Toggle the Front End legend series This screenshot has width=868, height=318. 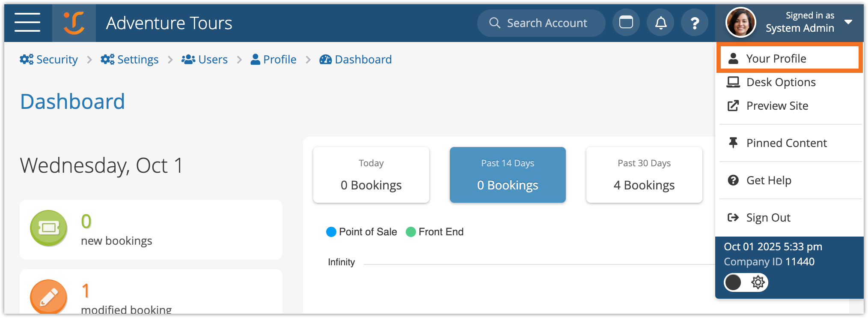point(435,232)
